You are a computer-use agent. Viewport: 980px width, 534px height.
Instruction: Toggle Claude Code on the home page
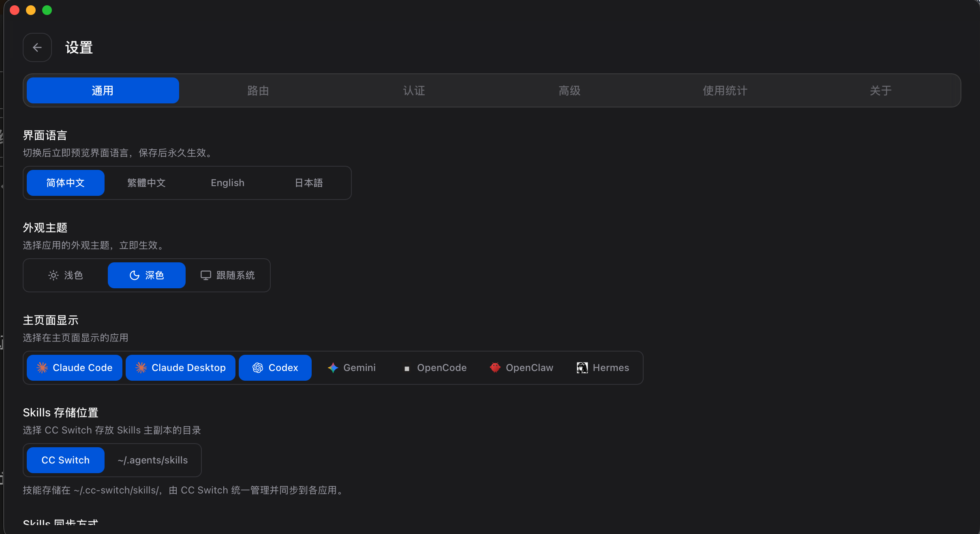click(x=75, y=368)
